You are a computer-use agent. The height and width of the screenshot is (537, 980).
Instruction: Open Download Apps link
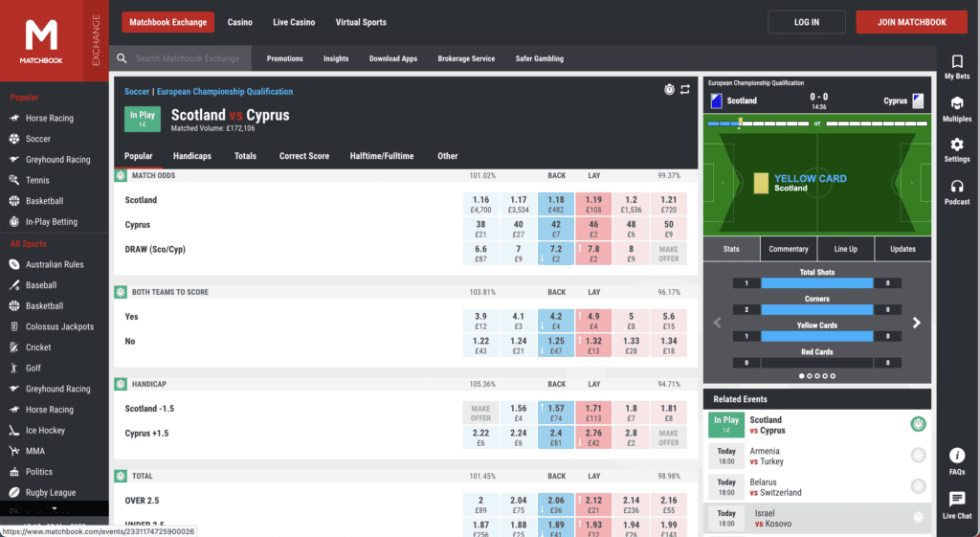[x=393, y=58]
